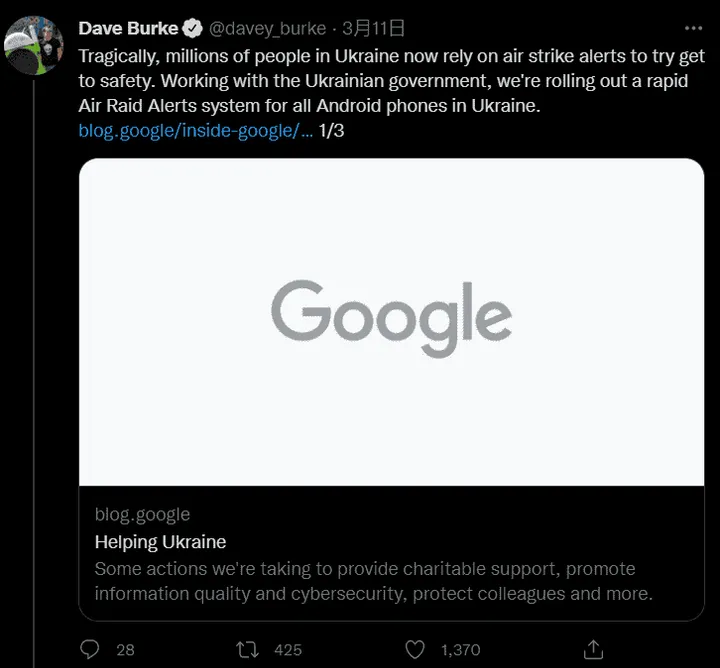Click the like count 1,370
The image size is (720, 668).
pos(460,650)
